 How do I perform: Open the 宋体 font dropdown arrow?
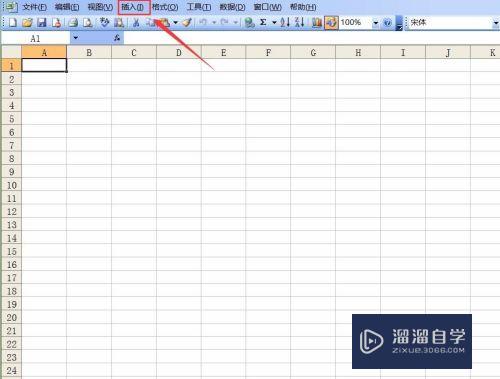tap(496, 23)
